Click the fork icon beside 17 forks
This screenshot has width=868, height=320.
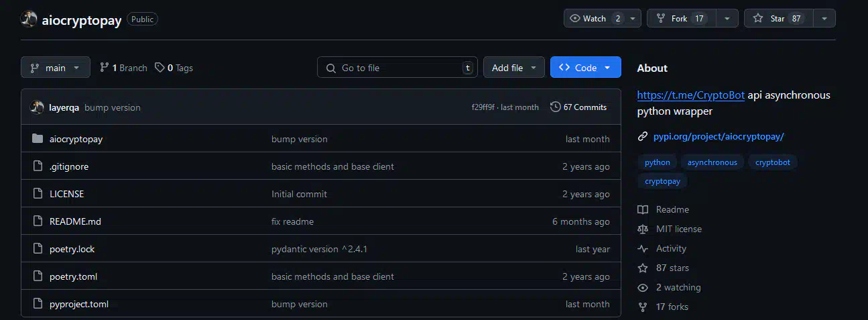pos(643,307)
